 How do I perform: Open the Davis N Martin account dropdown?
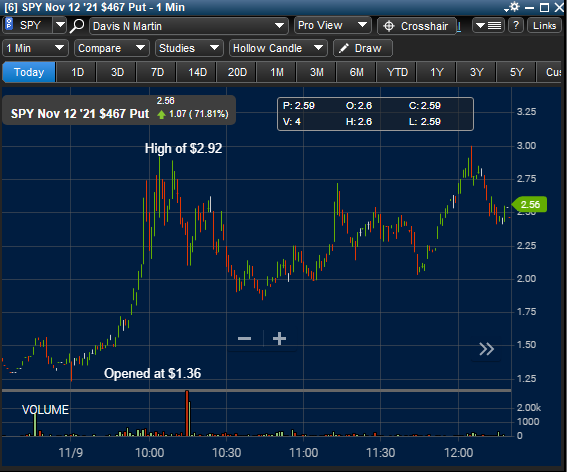point(189,26)
